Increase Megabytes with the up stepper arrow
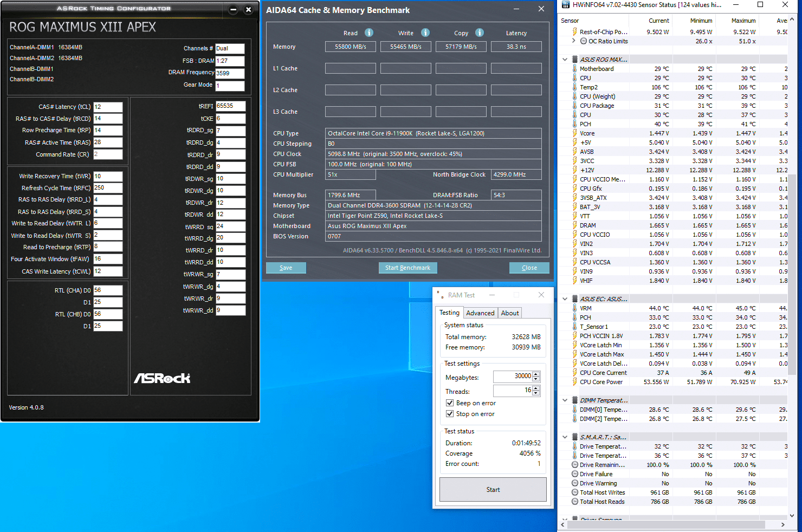This screenshot has height=532, width=802. (536, 374)
